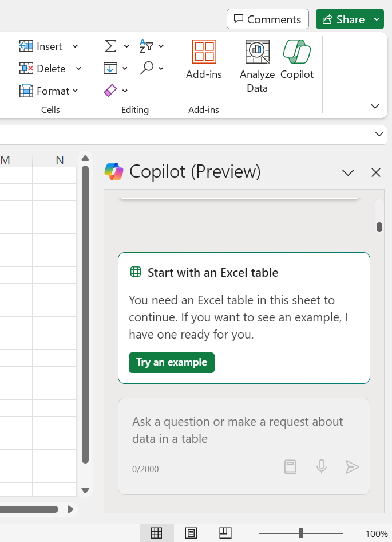This screenshot has height=542, width=392.
Task: Click the zoom in plus button
Action: pyautogui.click(x=351, y=533)
